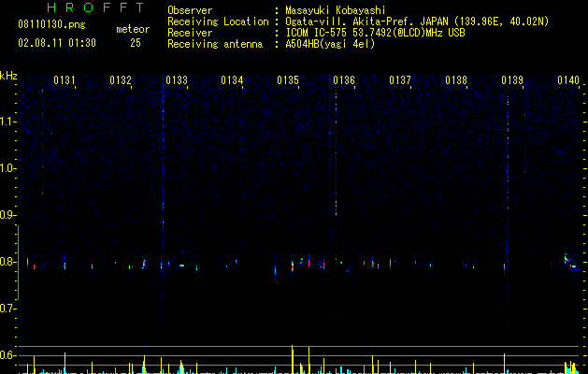588x374 pixels.
Task: Click observer name Masayuki Kobayashi
Action: point(336,10)
